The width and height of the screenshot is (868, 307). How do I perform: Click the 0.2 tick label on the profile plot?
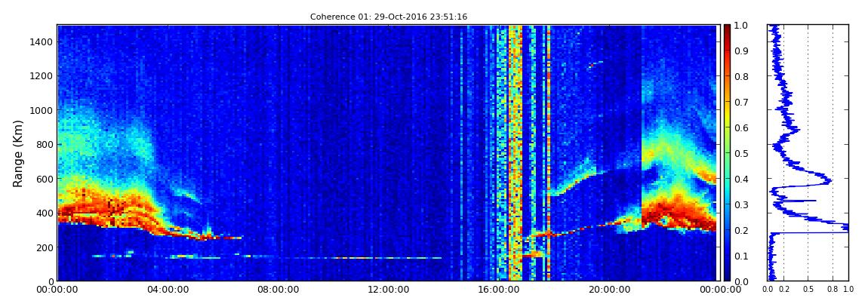coord(784,290)
